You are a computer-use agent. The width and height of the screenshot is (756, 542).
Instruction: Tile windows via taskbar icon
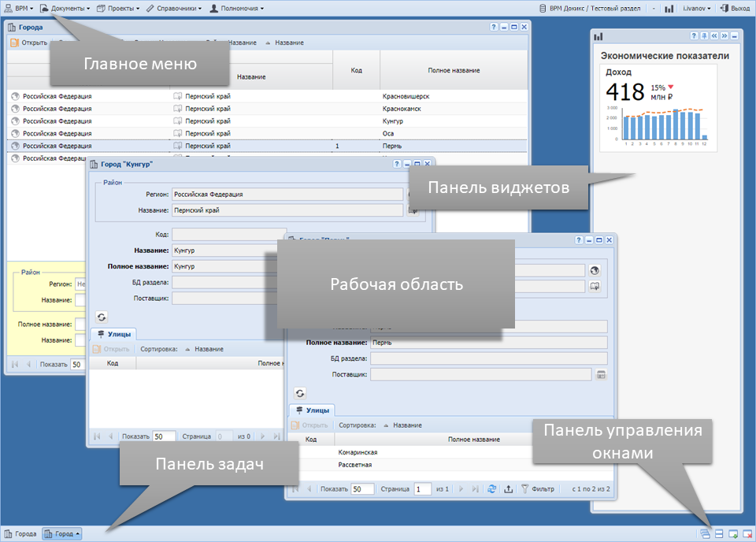[719, 534]
